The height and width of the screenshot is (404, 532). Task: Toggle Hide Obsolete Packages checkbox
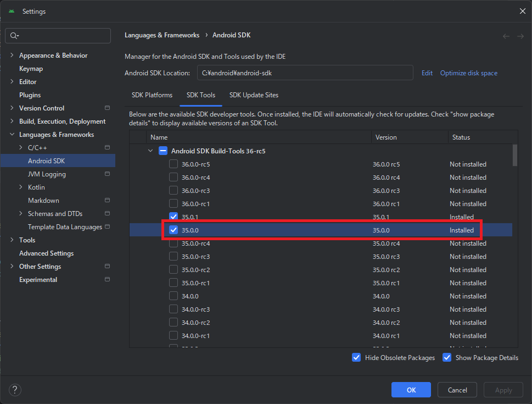click(x=357, y=358)
